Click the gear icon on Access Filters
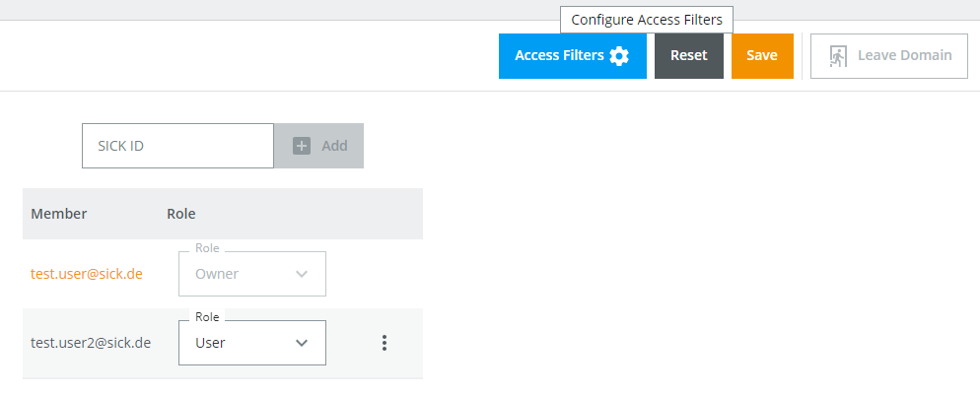980x396 pixels. click(619, 56)
